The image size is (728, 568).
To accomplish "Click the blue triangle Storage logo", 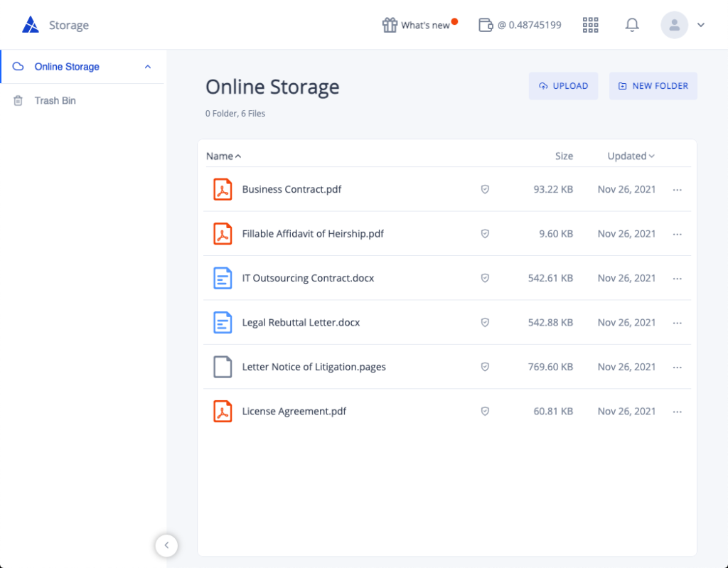I will (x=31, y=25).
